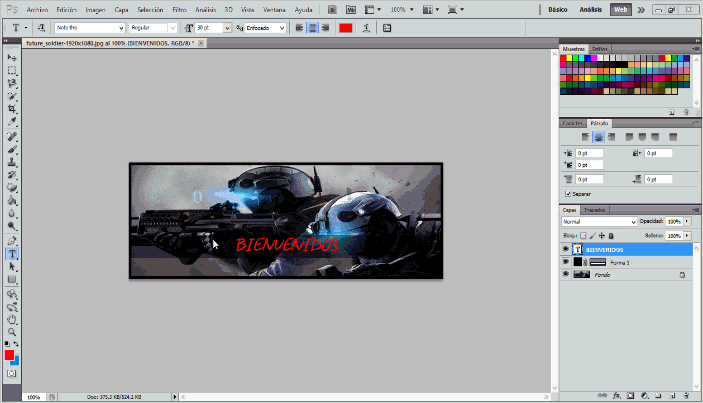Select the Magic Wand tool

[12, 96]
